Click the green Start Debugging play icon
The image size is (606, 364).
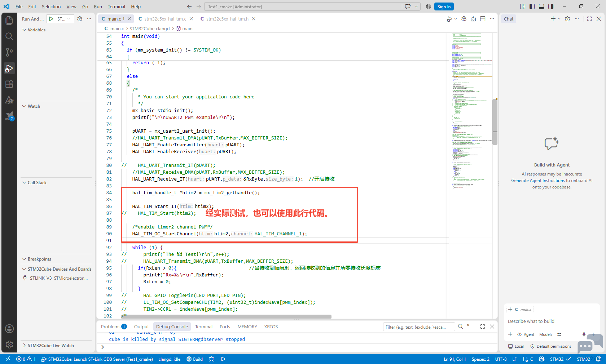pos(51,19)
